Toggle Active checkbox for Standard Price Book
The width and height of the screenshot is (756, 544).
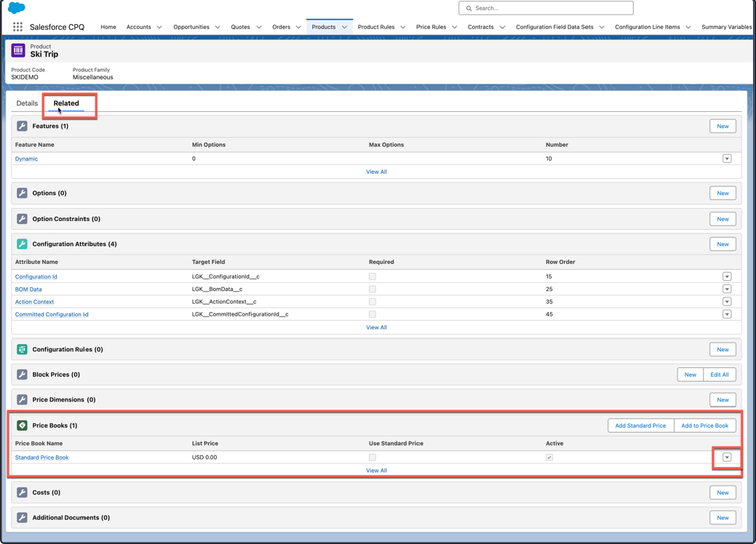coord(549,457)
